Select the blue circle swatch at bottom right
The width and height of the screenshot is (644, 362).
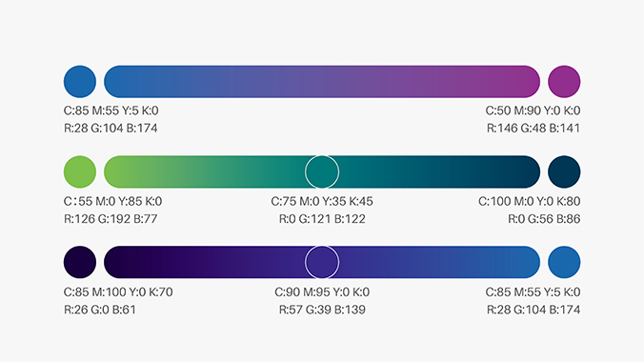(564, 262)
